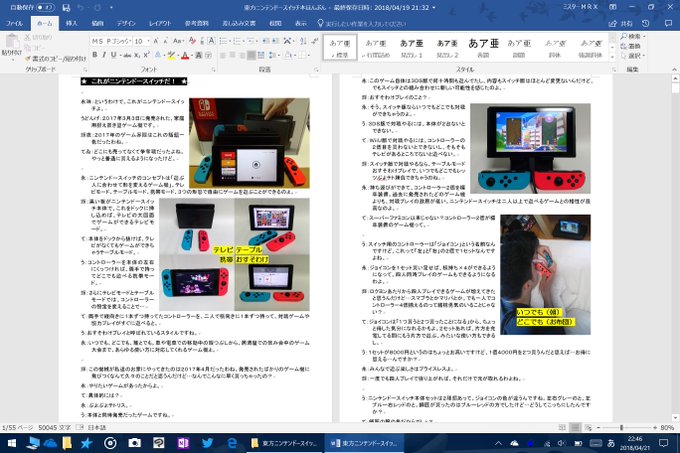Open the ファイル (File) tab
This screenshot has height=453, width=680.
(x=14, y=23)
